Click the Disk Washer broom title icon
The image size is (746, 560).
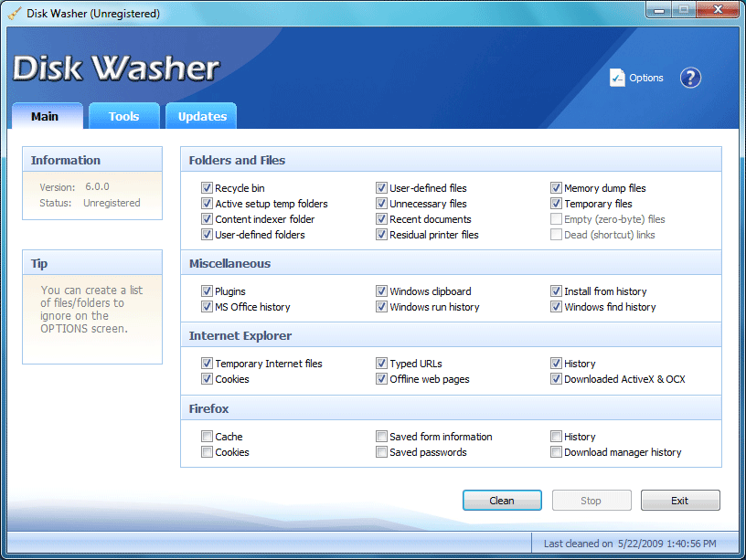[x=15, y=14]
